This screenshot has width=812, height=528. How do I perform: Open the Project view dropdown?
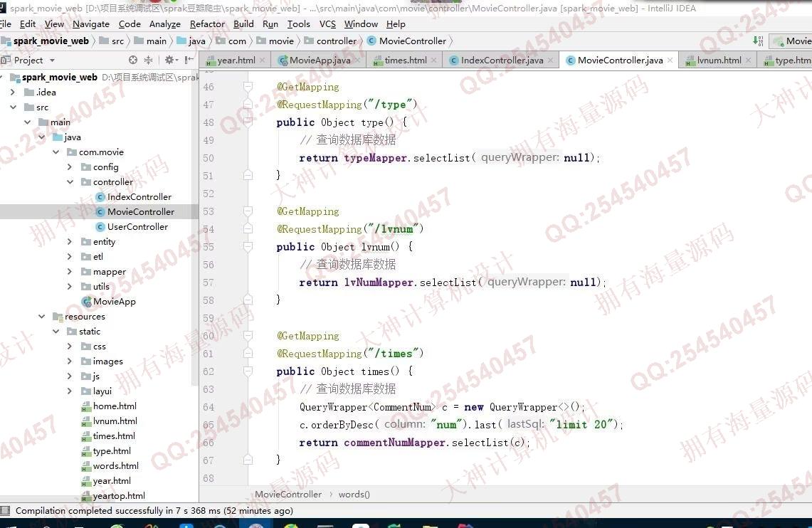pyautogui.click(x=52, y=60)
